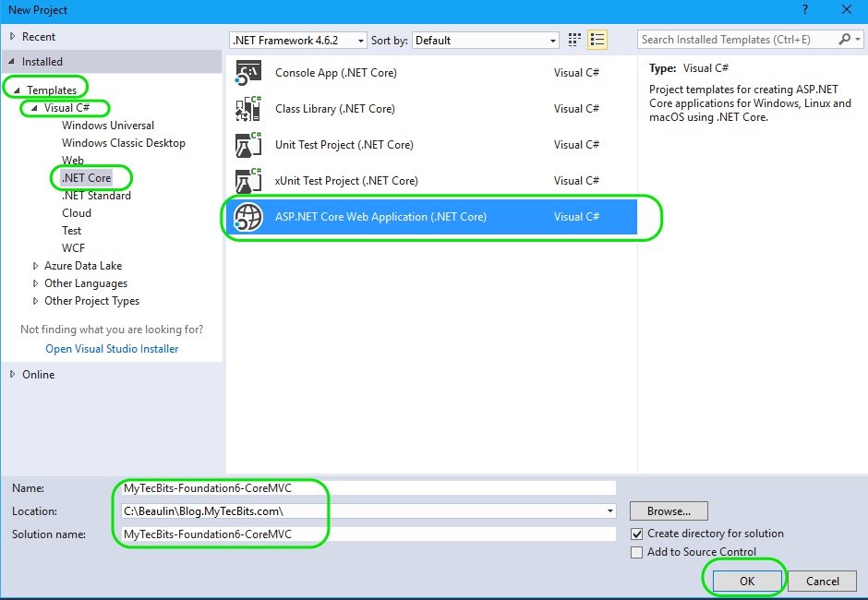Click the search magnifier icon
This screenshot has width=868, height=600.
coord(845,40)
